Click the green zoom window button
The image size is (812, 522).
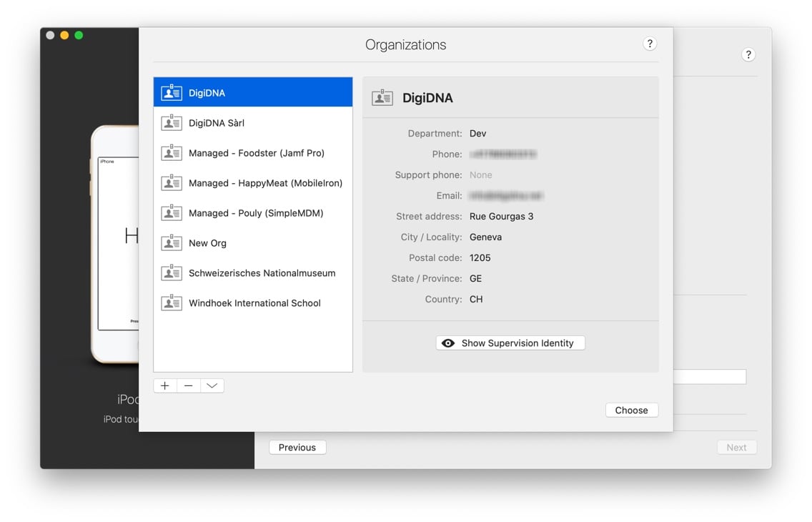79,35
